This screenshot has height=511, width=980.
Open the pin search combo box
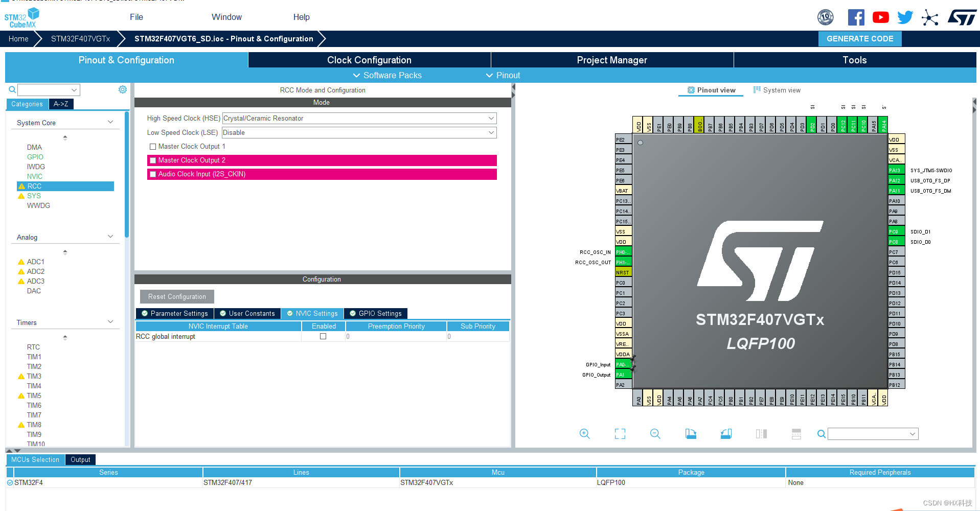[873, 434]
